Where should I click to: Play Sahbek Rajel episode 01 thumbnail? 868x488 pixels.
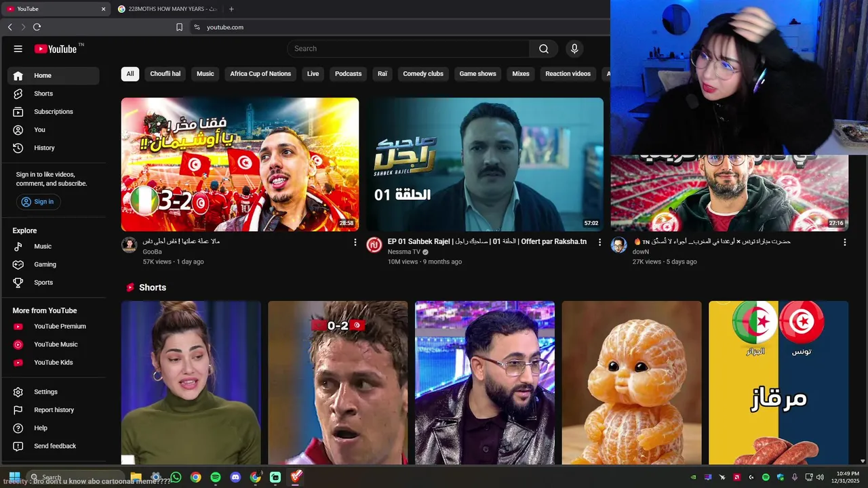tap(485, 165)
